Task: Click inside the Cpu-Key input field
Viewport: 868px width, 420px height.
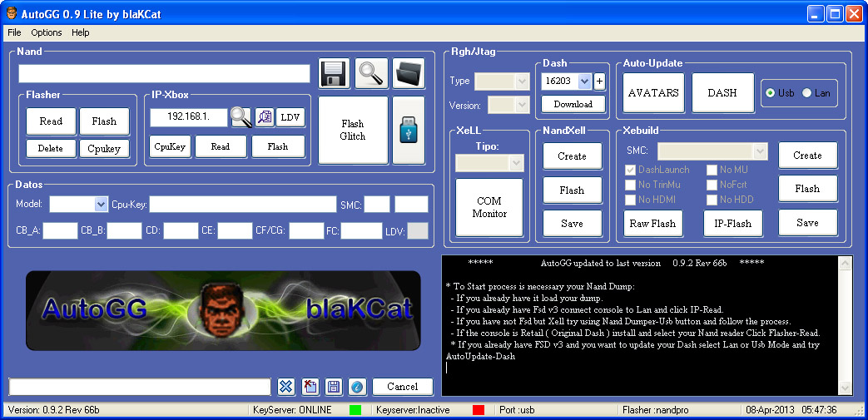Action: 243,205
